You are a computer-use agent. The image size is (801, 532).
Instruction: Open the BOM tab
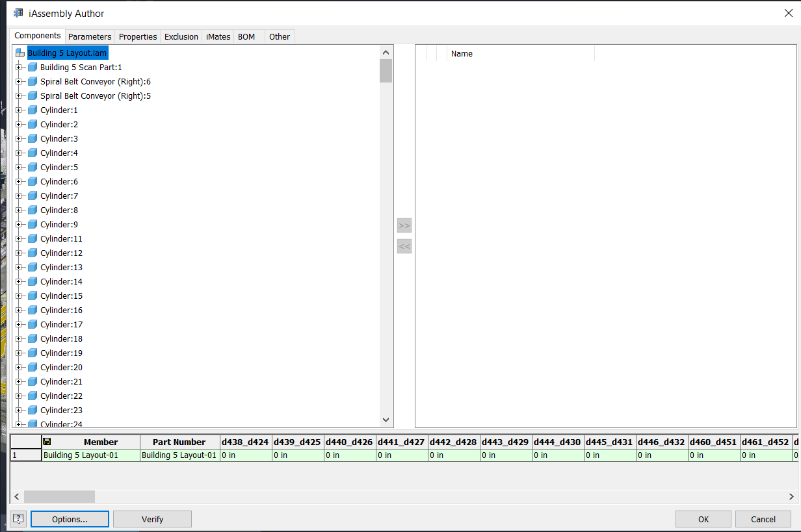(246, 36)
